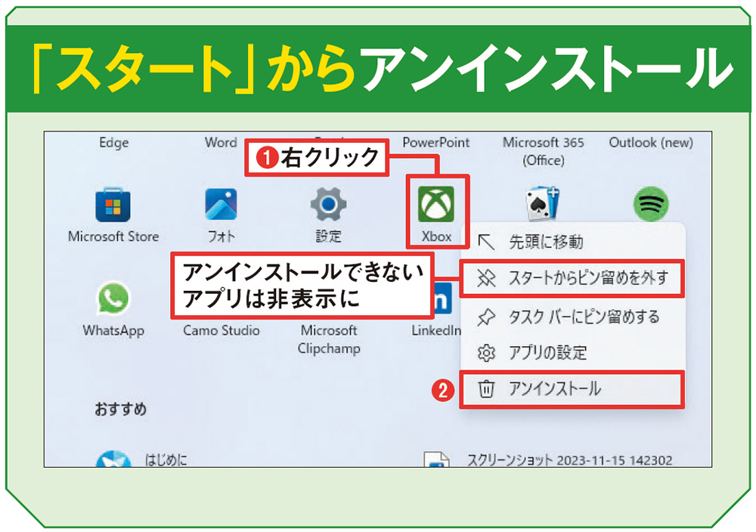
Task: Click the WhatsApp label text
Action: pyautogui.click(x=113, y=330)
